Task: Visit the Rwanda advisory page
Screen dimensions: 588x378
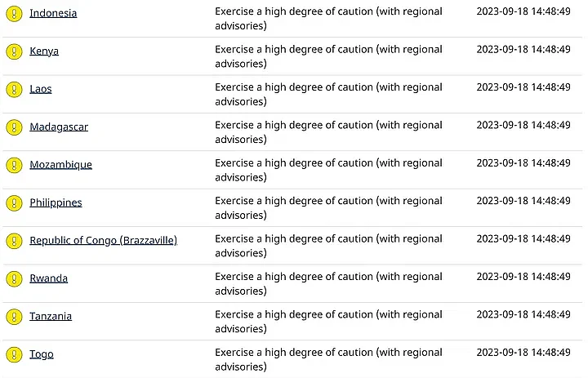Action: (x=48, y=278)
